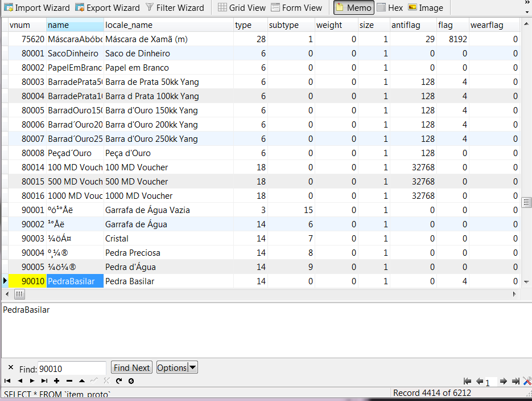
Task: Click the edit record triangle icon
Action: [x=82, y=381]
